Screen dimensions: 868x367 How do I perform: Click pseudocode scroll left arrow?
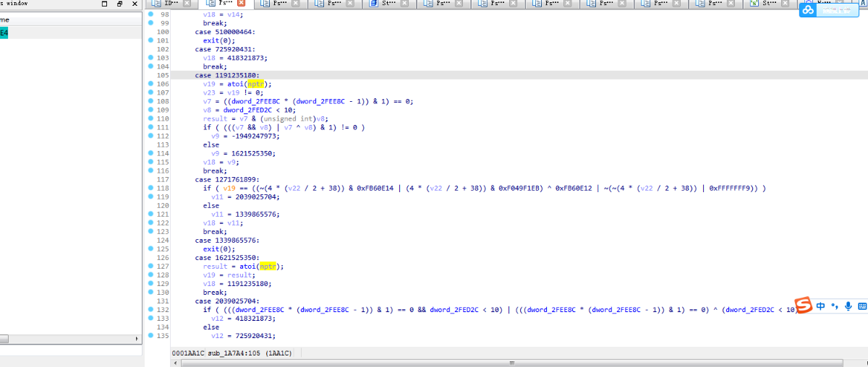pos(175,362)
